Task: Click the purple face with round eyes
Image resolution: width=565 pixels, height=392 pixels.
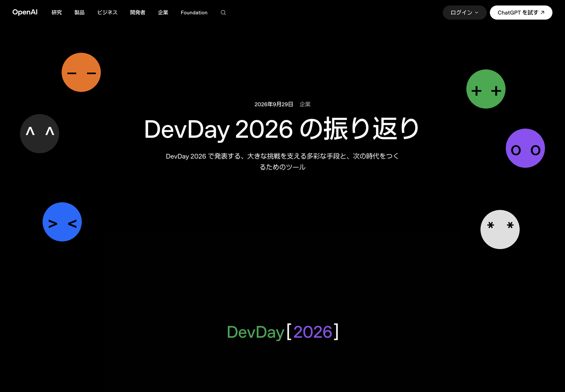Action: [x=525, y=148]
